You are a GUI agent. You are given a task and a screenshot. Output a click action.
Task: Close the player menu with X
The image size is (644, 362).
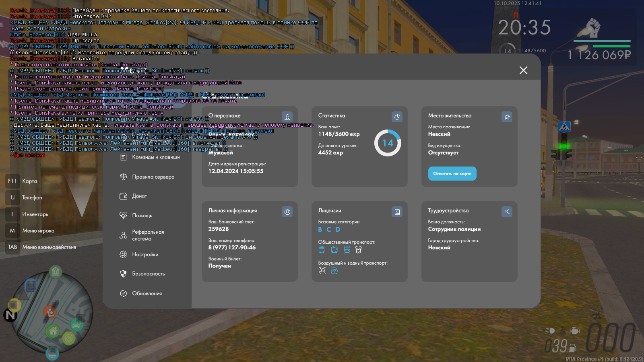523,70
